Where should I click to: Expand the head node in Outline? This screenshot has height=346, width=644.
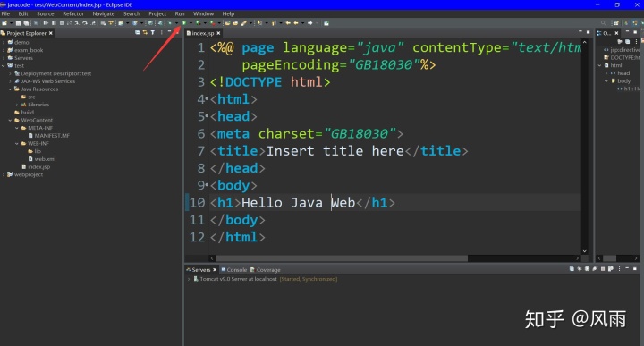(606, 73)
